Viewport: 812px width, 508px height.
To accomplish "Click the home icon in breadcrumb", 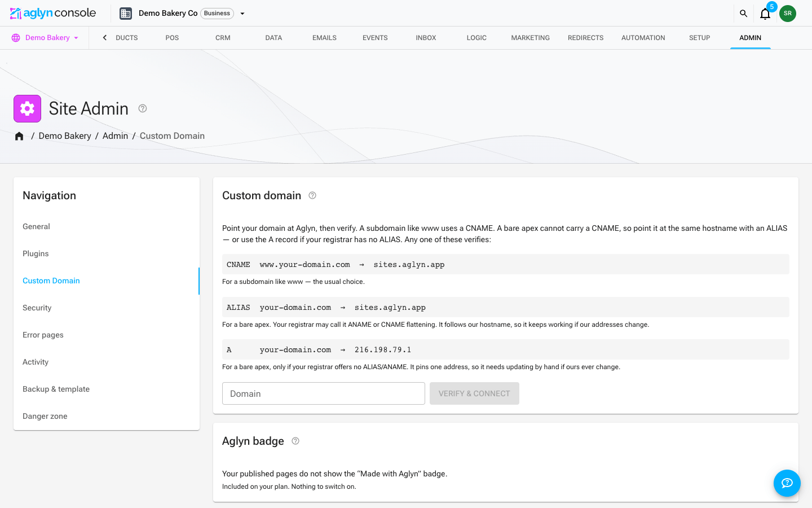I will 19,136.
